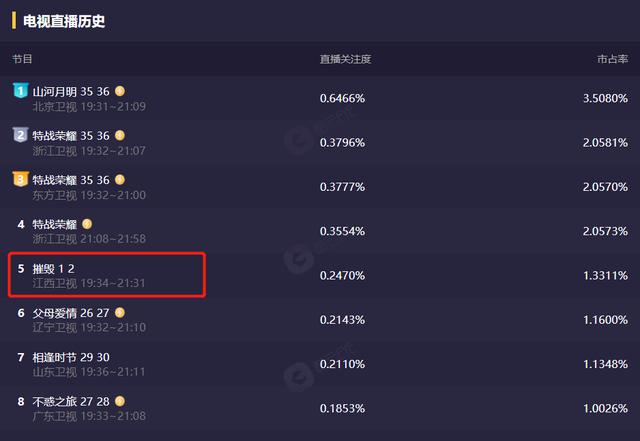Click the rank 1 blue badge icon

20,90
